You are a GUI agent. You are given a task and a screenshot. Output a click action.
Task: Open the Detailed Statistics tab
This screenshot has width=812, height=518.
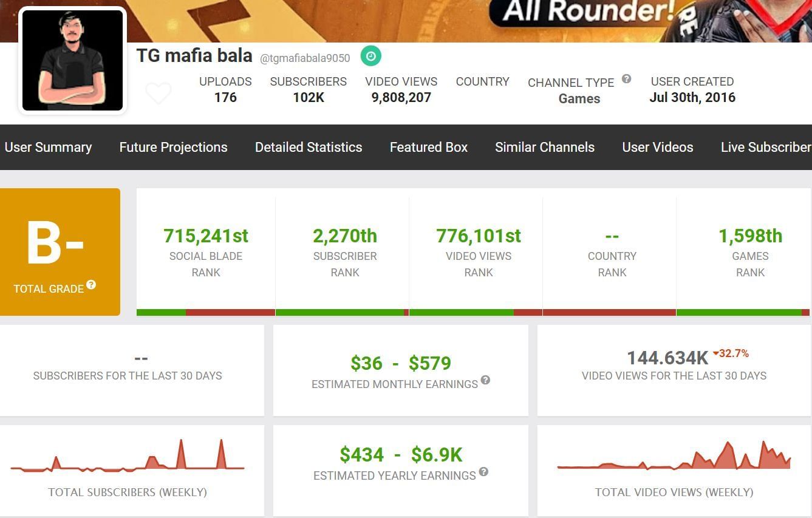(x=309, y=147)
